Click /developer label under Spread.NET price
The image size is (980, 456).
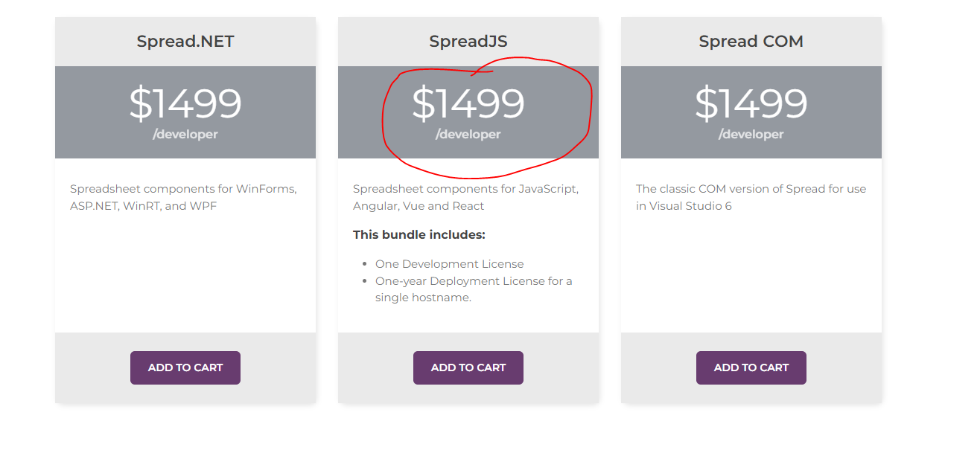[185, 135]
